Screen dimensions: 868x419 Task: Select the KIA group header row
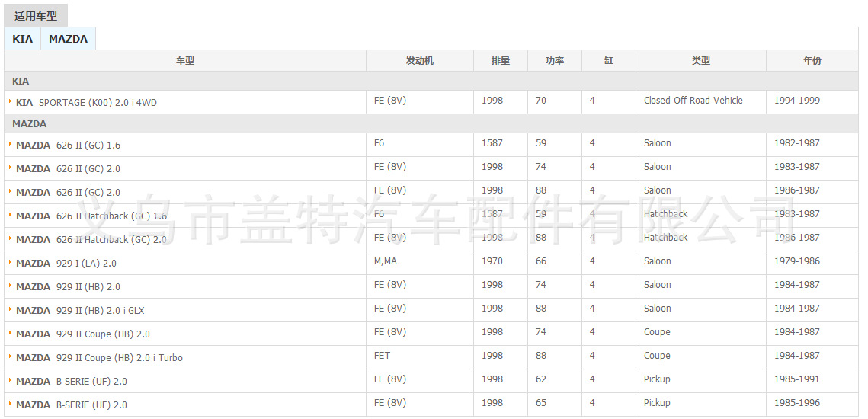tap(431, 81)
